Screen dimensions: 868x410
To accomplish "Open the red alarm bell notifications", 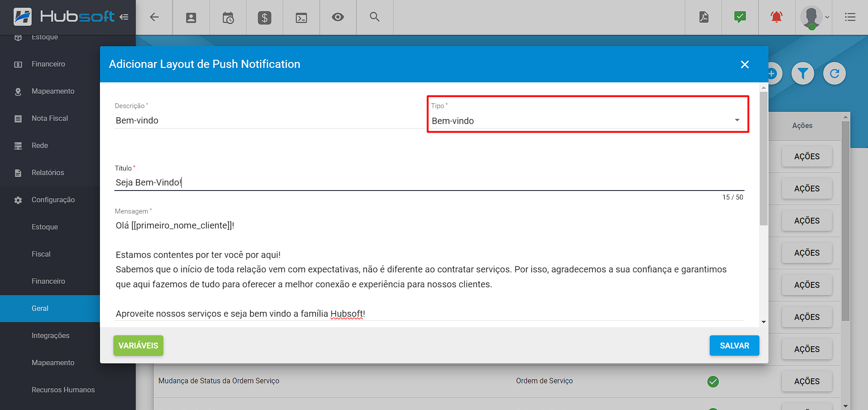I will tap(777, 17).
